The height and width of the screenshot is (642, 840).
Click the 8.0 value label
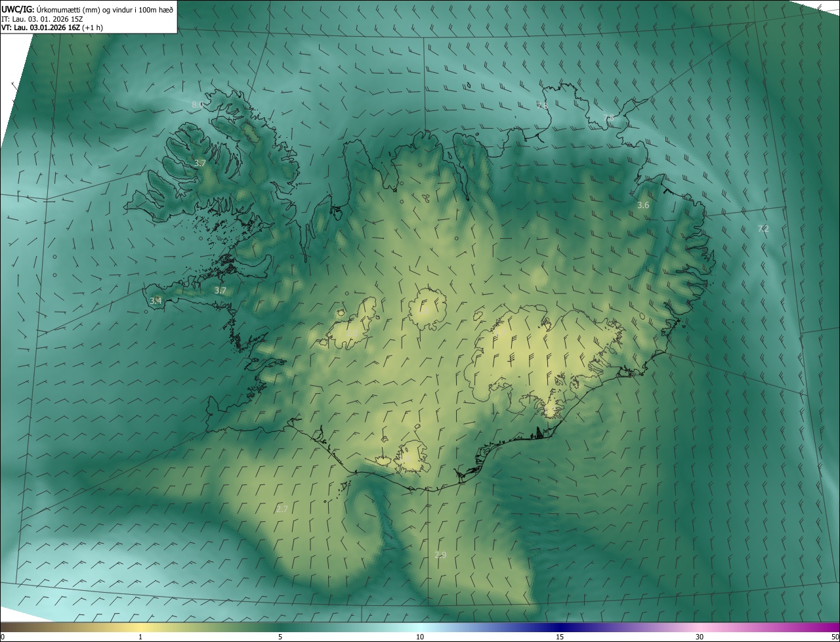point(198,104)
